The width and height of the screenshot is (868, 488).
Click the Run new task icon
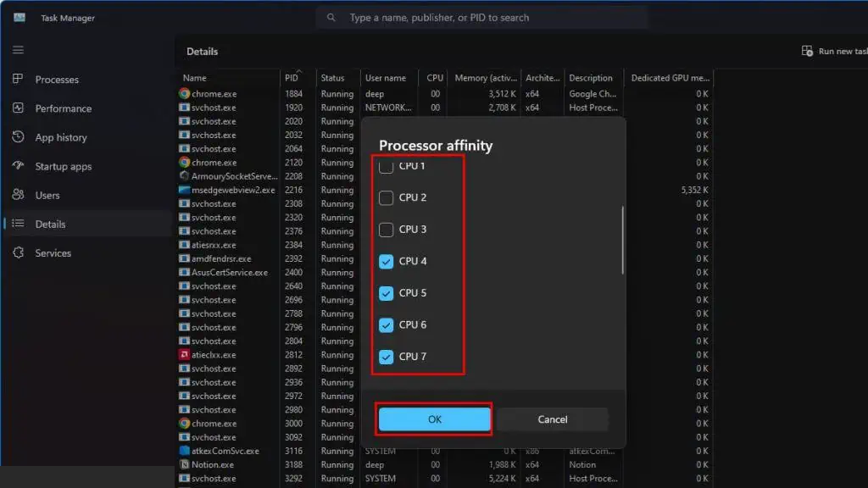tap(807, 51)
